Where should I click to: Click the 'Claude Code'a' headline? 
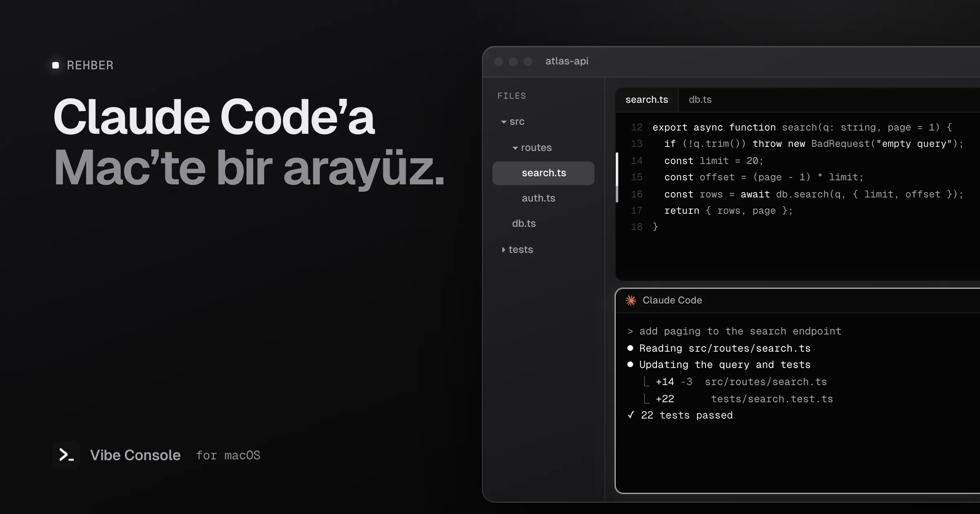click(214, 117)
